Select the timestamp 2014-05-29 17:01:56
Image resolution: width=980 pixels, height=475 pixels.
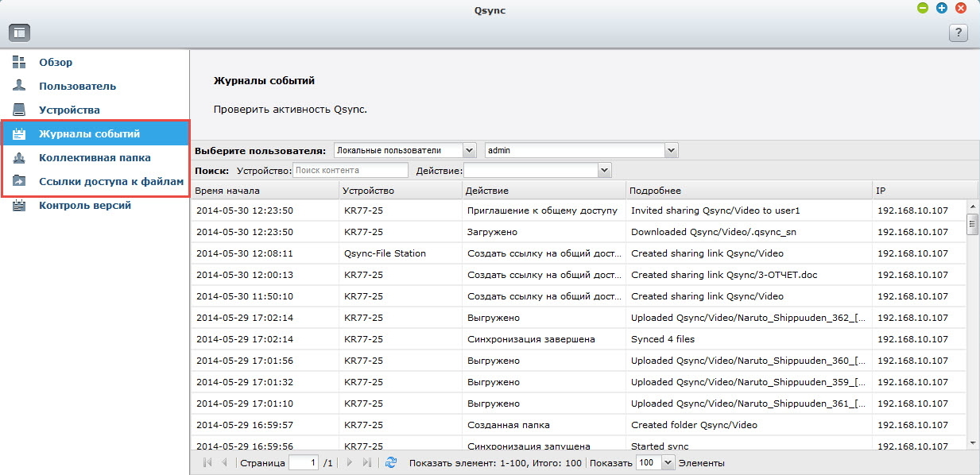coord(245,361)
